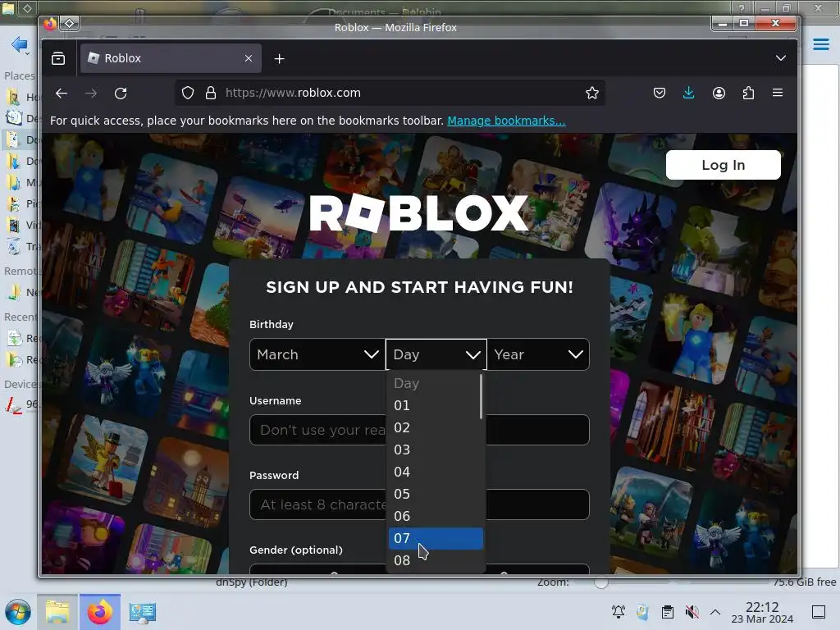
Task: Click the address bar URL field
Action: (x=390, y=94)
